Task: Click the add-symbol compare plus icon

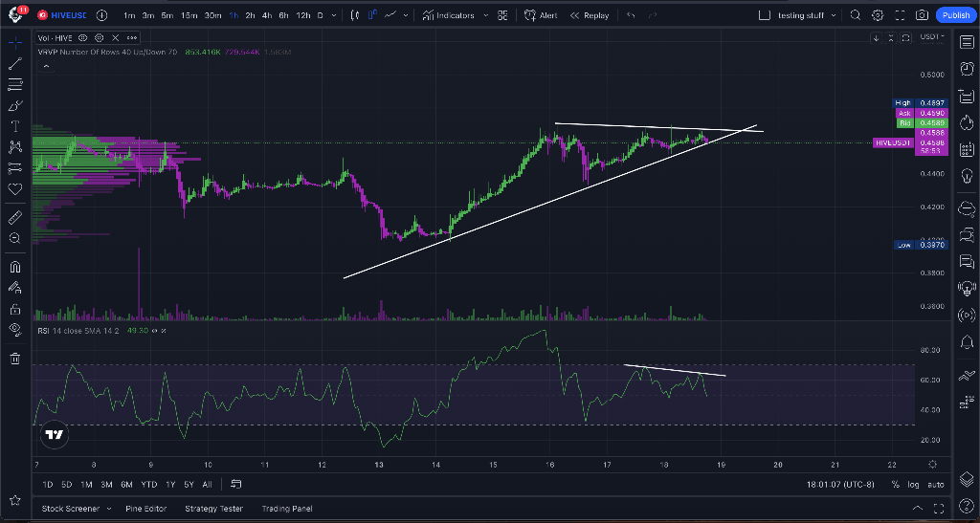Action: pos(101,15)
